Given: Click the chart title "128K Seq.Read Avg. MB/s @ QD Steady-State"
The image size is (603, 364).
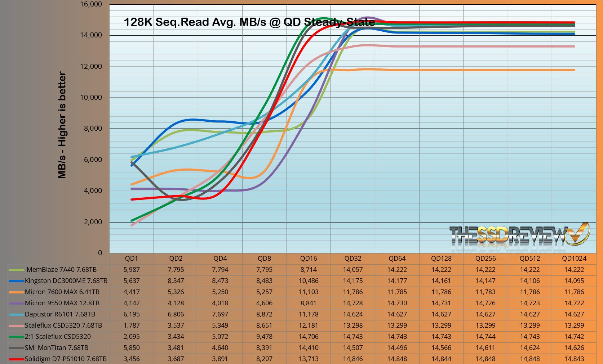Looking at the screenshot, I should point(249,22).
